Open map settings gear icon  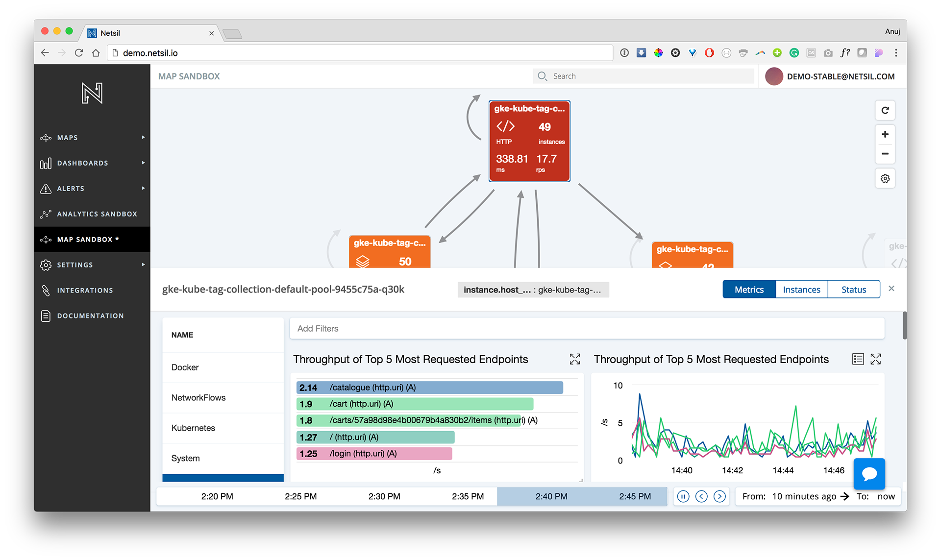885,178
